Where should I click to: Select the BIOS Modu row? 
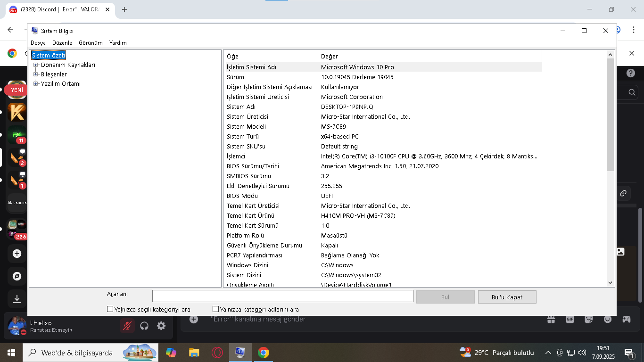tap(383, 196)
